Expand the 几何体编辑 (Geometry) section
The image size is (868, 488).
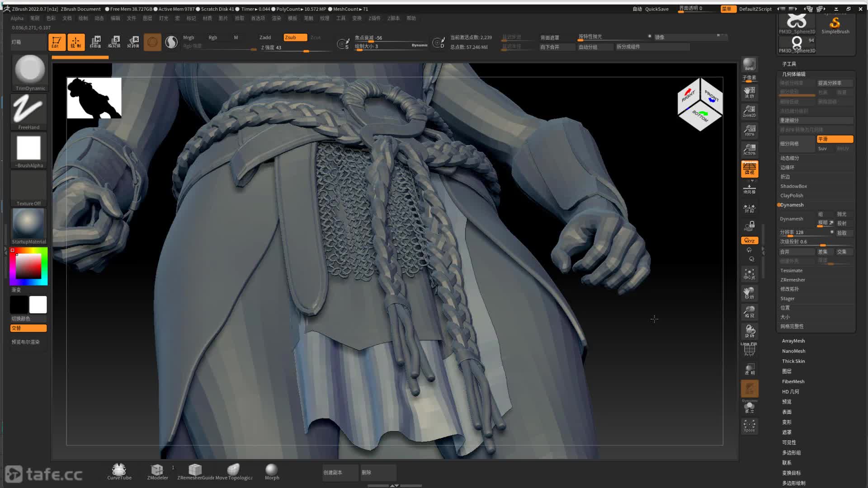(794, 74)
